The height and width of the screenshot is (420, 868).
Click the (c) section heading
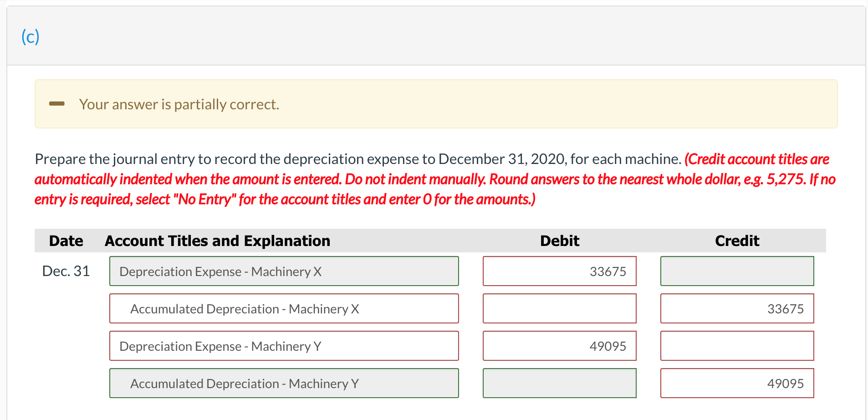(29, 36)
